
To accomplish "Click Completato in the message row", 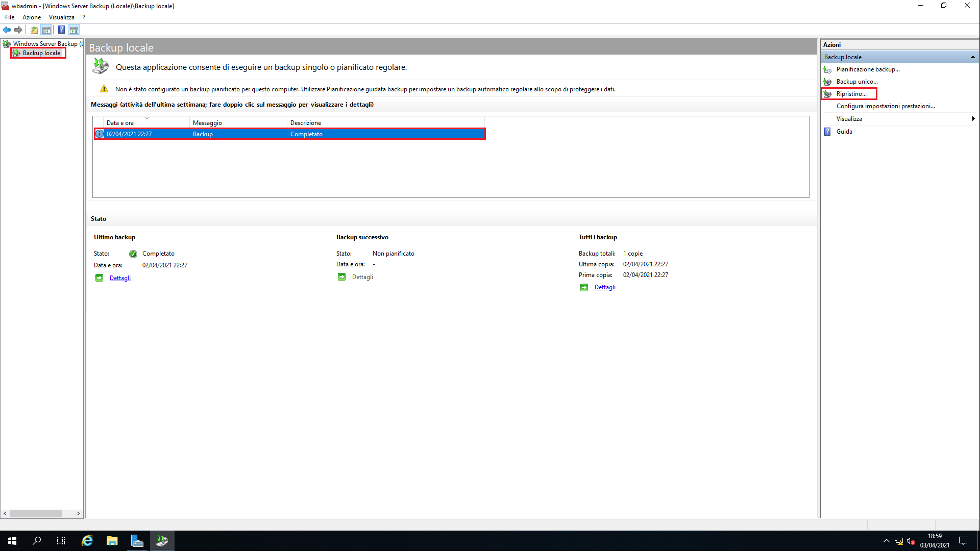I will (306, 134).
